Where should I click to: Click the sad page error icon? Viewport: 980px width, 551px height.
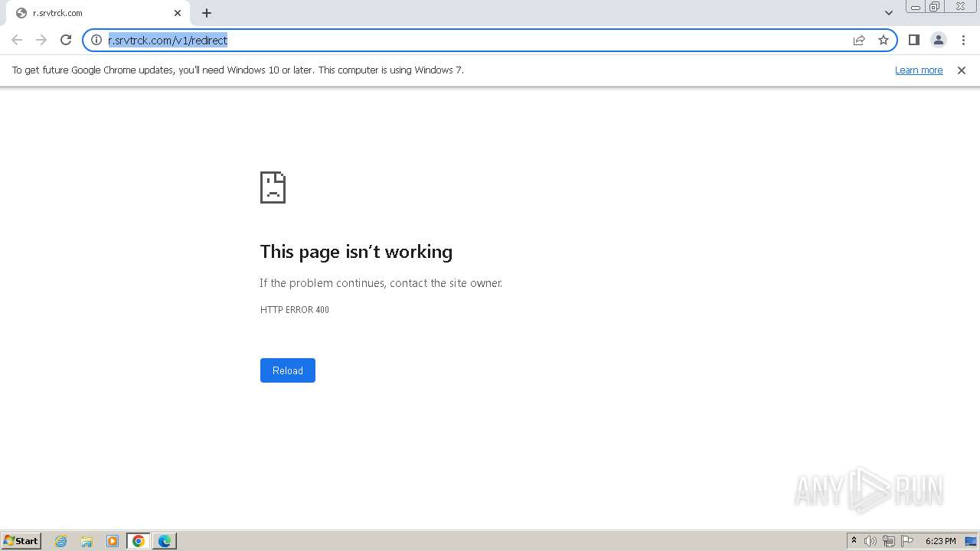273,187
